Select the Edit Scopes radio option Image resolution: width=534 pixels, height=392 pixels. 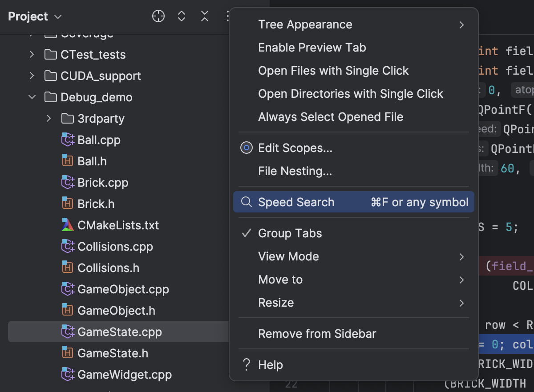[x=247, y=148]
